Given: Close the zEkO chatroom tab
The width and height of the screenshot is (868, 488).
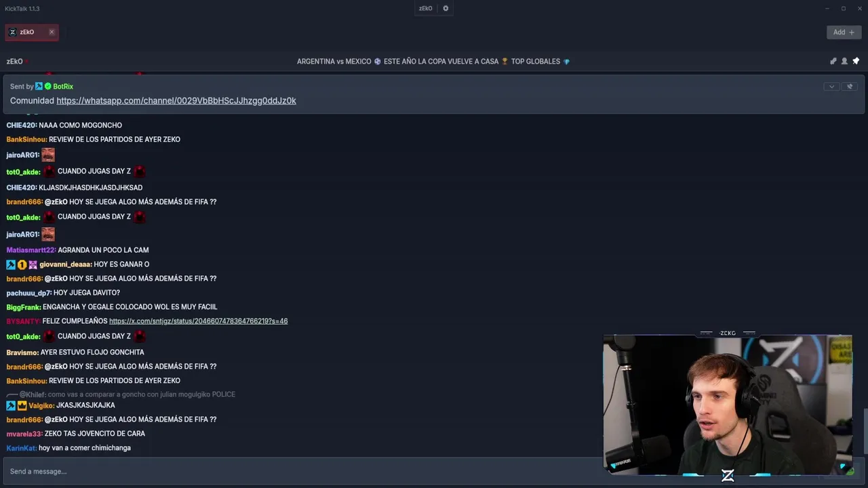Looking at the screenshot, I should pyautogui.click(x=52, y=32).
